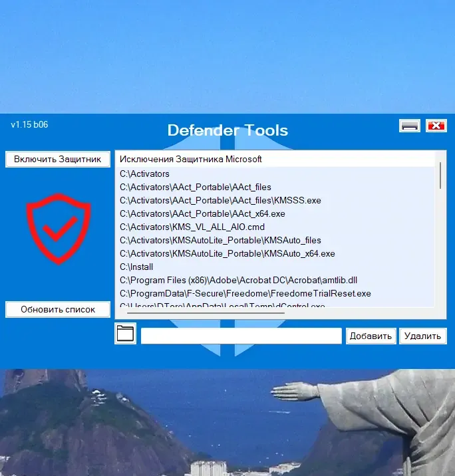Click the Обновить список button
Screen dimensions: 455x476
(58, 309)
